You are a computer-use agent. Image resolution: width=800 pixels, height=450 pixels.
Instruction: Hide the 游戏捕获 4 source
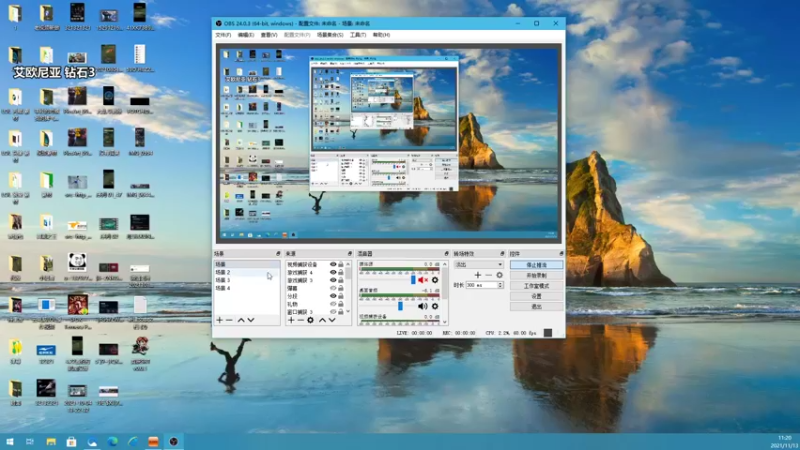pyautogui.click(x=333, y=272)
